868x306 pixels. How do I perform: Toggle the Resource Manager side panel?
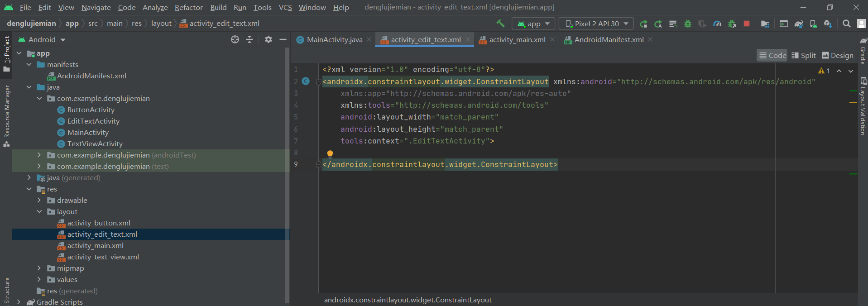(7, 116)
